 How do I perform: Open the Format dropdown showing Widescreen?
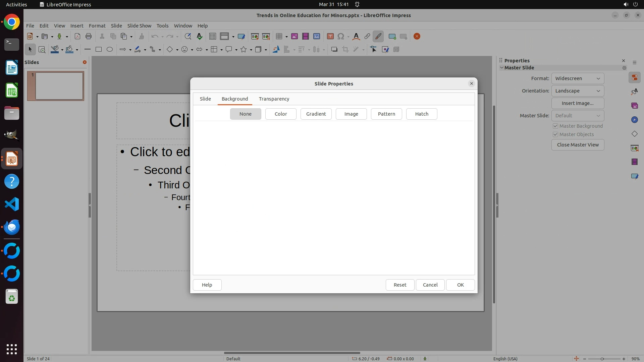tap(578, 78)
